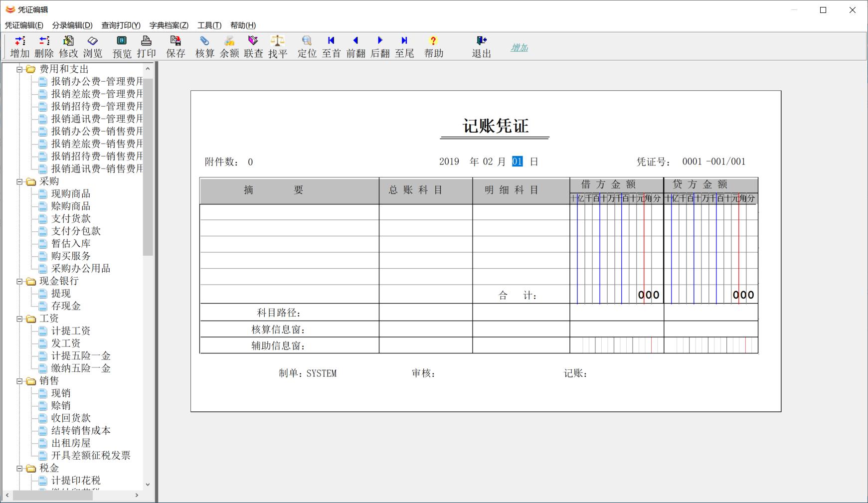
Task: Click the highlighted day field 01
Action: tap(518, 162)
